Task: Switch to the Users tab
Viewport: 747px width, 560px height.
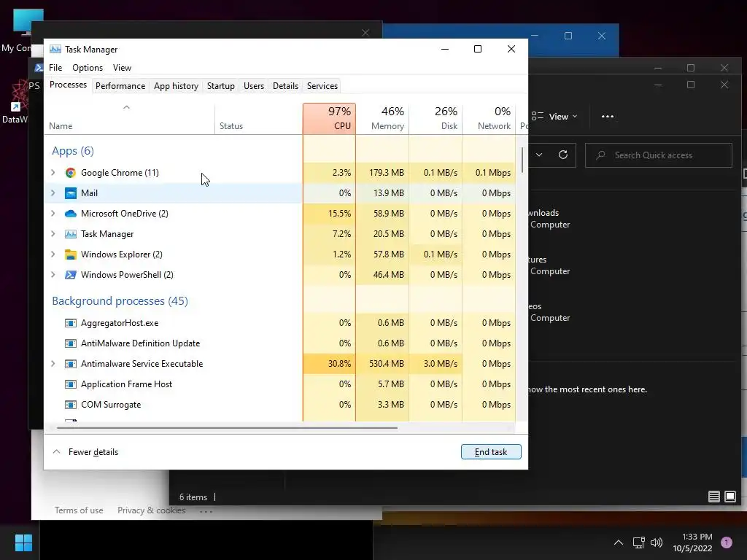Action: (x=253, y=86)
